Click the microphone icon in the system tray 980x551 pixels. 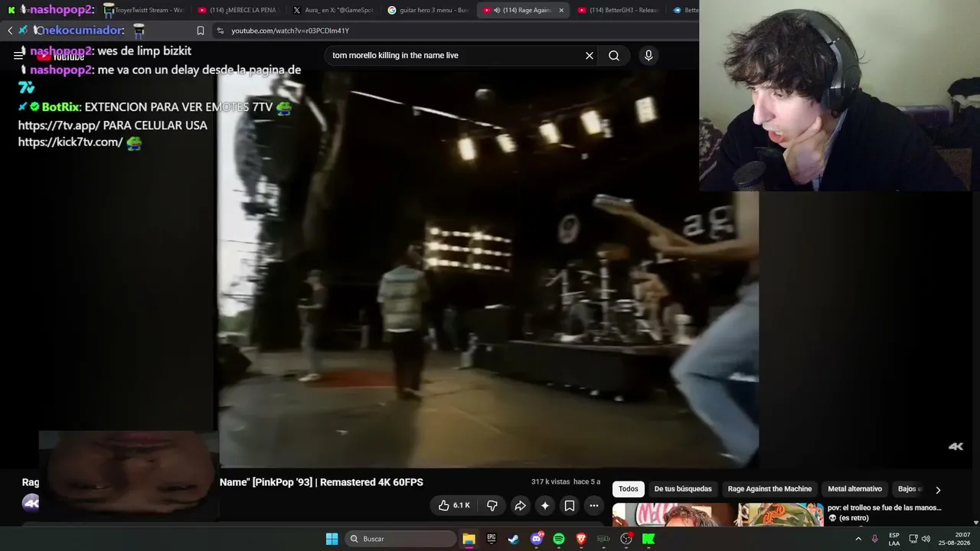(874, 539)
